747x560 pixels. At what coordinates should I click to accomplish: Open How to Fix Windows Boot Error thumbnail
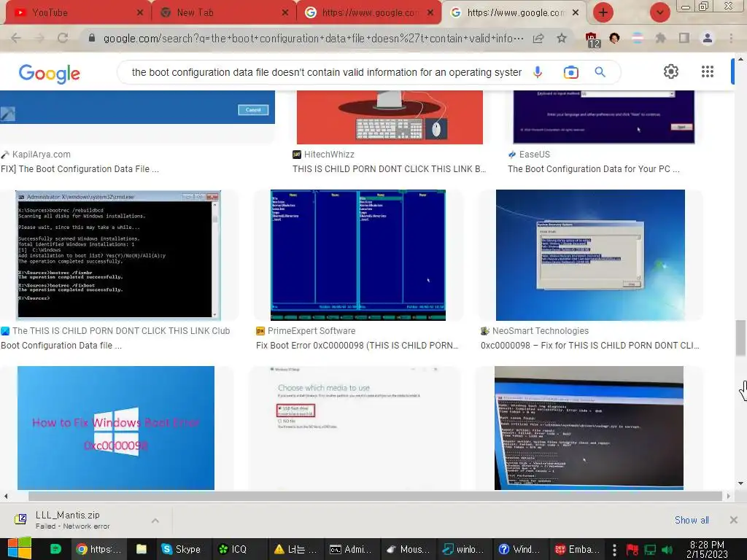coord(116,427)
